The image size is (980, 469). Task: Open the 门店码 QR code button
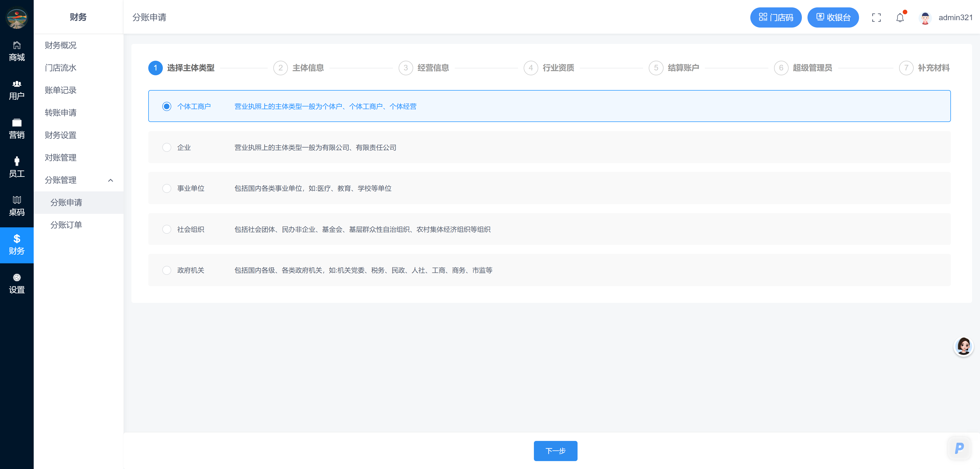click(776, 18)
